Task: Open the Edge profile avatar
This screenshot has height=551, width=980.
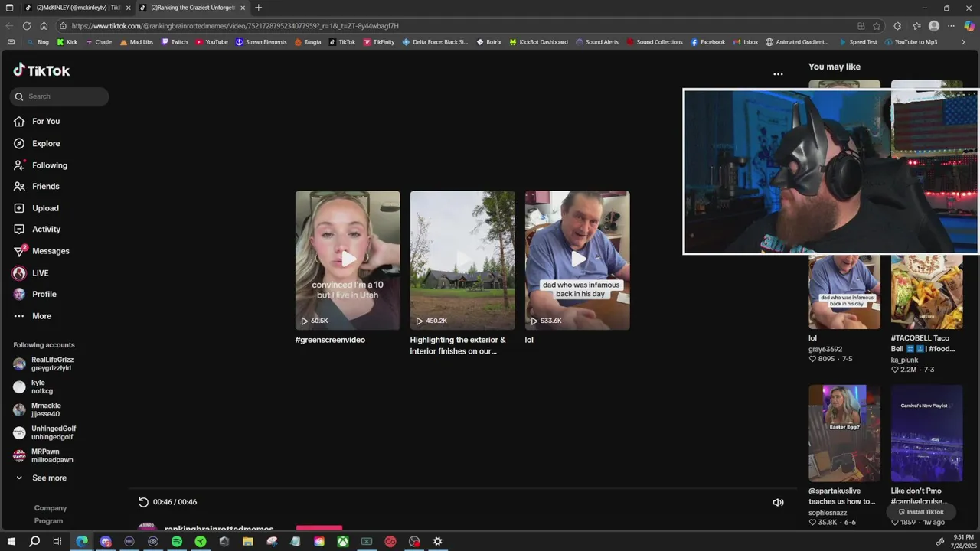Action: 934,25
